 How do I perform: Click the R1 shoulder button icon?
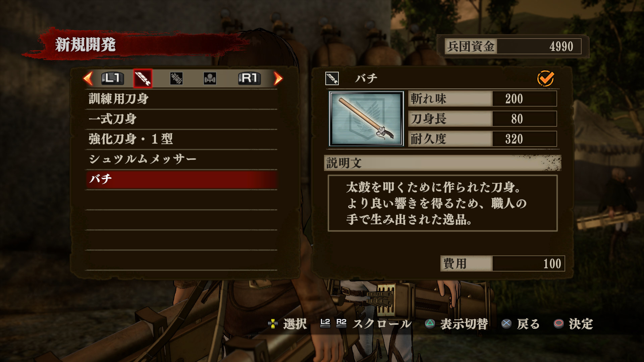249,78
